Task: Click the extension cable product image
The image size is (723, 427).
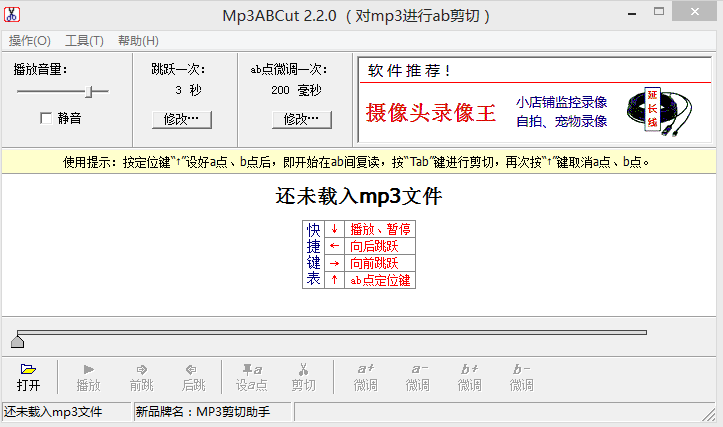Action: pyautogui.click(x=659, y=111)
